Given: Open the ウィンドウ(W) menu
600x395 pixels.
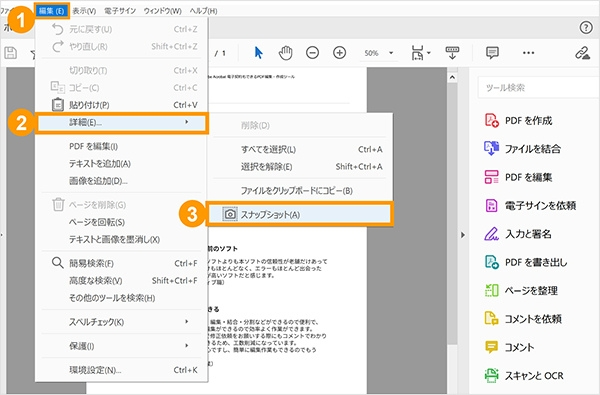Looking at the screenshot, I should (163, 11).
